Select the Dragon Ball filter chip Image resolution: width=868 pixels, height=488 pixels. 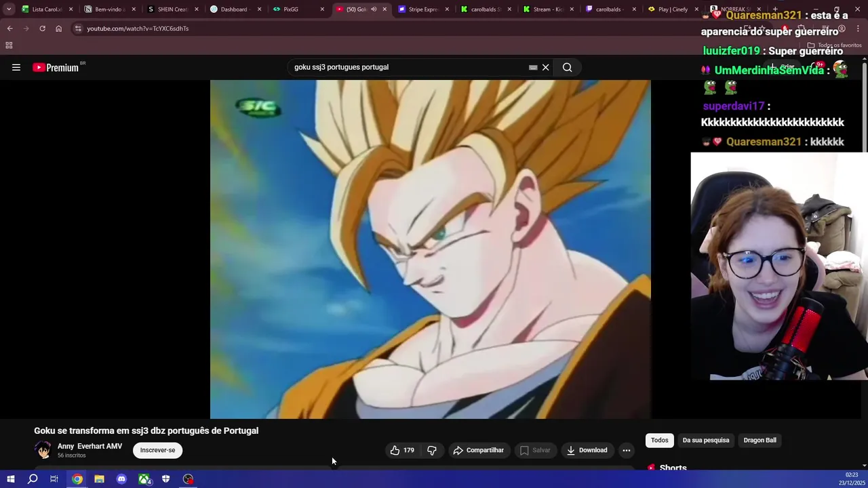pos(759,440)
